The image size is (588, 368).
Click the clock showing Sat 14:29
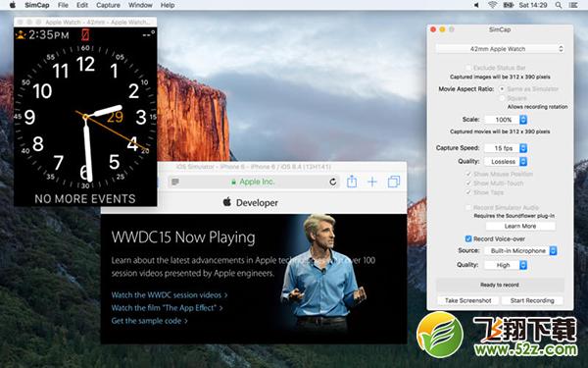pyautogui.click(x=533, y=5)
